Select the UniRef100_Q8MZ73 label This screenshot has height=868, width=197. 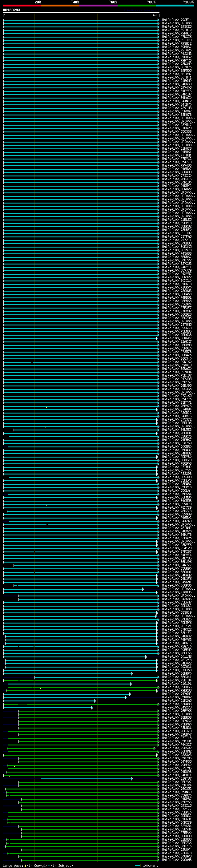tap(176, 511)
